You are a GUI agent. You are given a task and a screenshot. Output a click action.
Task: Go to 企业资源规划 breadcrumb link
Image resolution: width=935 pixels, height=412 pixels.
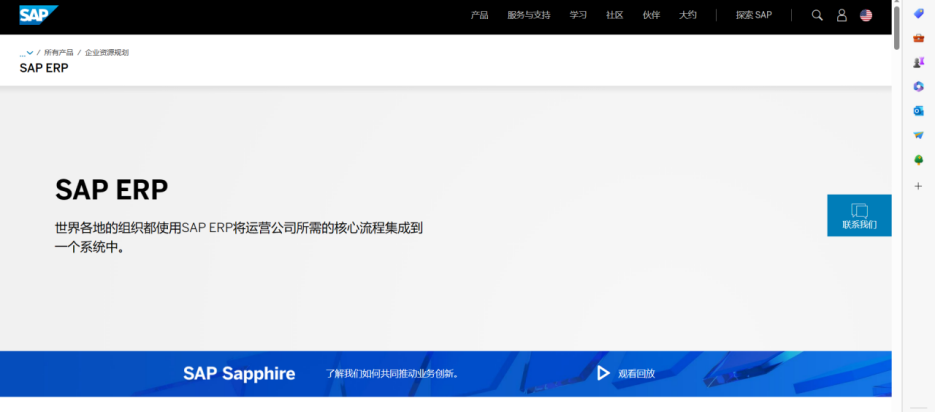click(107, 52)
